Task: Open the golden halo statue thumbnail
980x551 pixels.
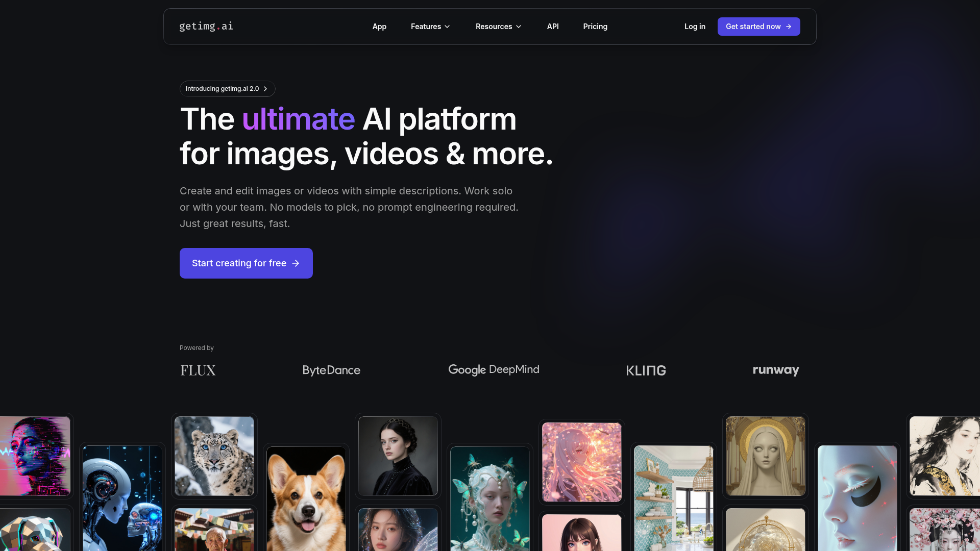Action: [766, 456]
